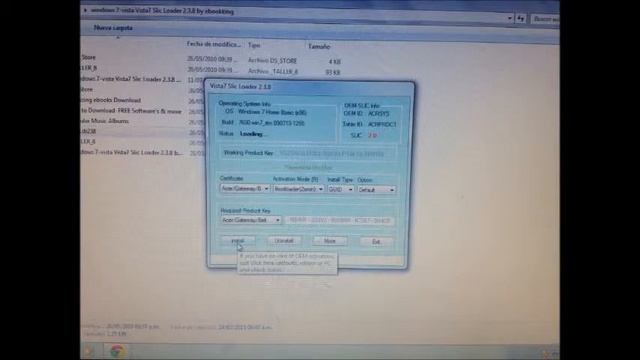Image resolution: width=640 pixels, height=360 pixels.
Task: Open the Certificate dropdown
Action: click(245, 189)
